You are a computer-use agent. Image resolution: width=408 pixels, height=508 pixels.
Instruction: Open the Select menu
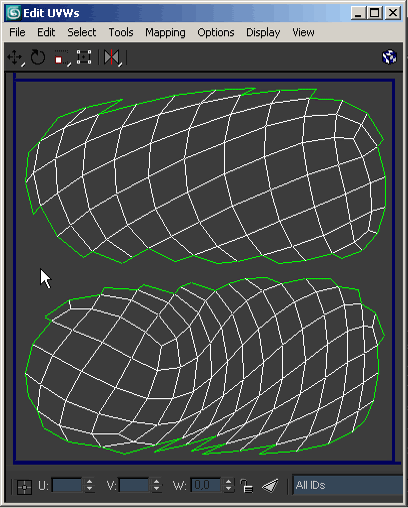[x=82, y=32]
